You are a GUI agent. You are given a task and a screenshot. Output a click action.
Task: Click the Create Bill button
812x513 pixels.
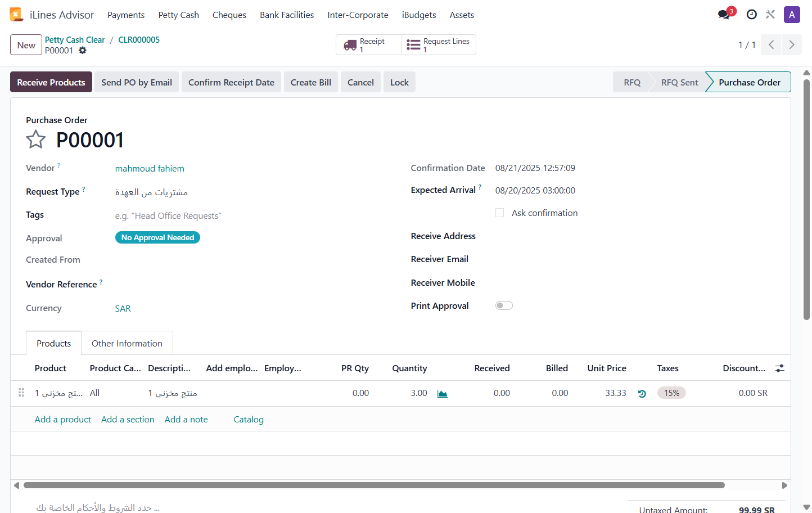click(311, 82)
